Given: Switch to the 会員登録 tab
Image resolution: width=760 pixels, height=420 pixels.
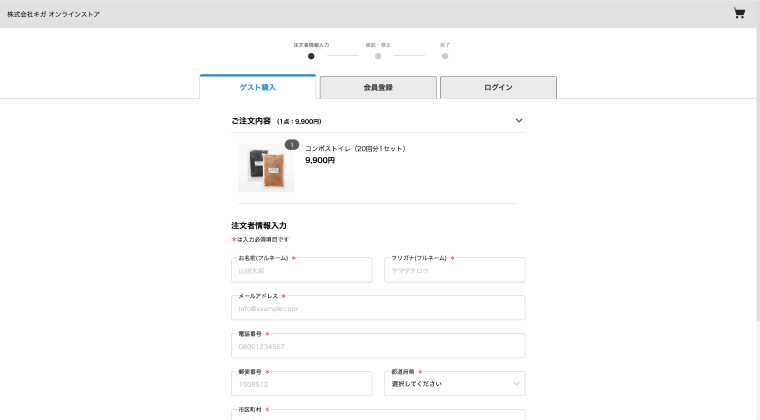Looking at the screenshot, I should tap(378, 87).
